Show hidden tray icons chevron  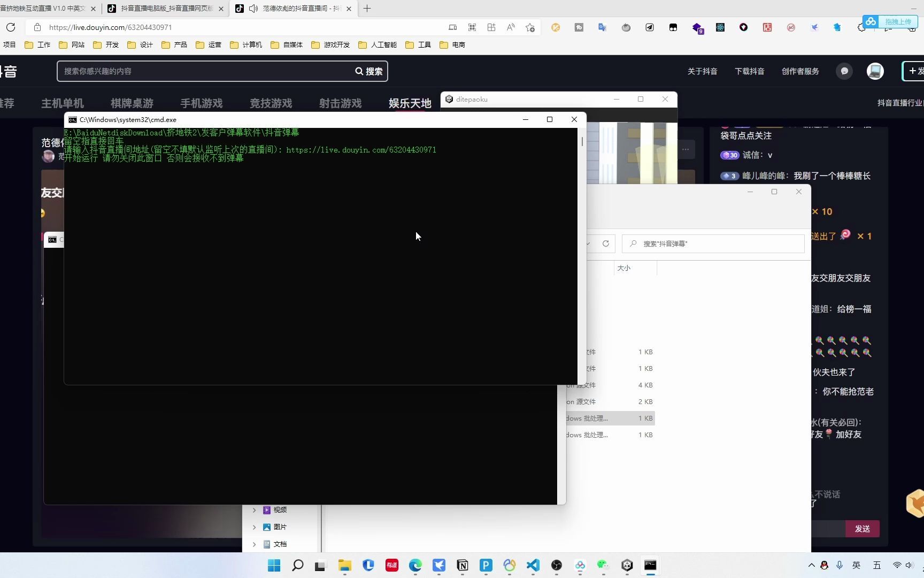tap(811, 565)
